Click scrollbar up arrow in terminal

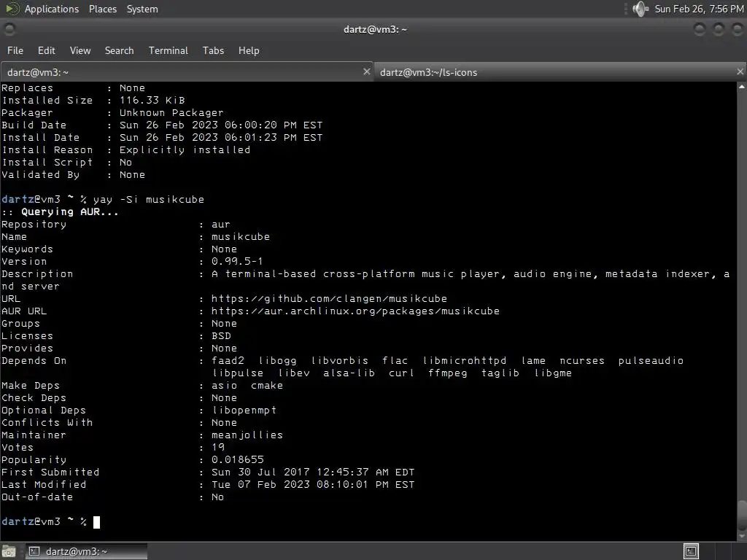click(x=742, y=87)
